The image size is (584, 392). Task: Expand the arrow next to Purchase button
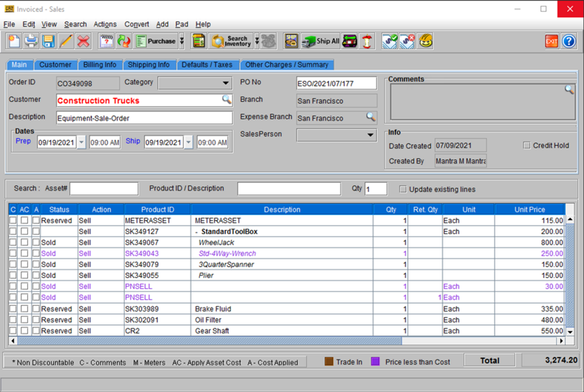point(182,41)
